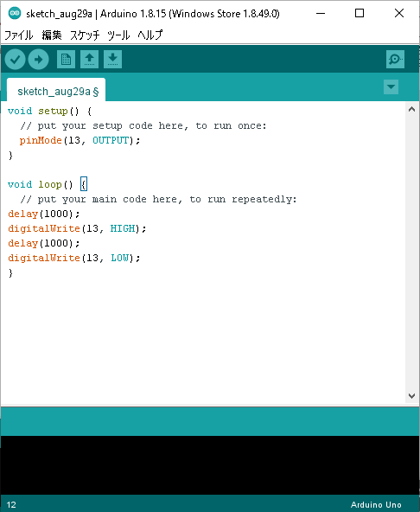Click the Verify checkmark button
Viewport: 420px width, 512px height.
pyautogui.click(x=15, y=60)
